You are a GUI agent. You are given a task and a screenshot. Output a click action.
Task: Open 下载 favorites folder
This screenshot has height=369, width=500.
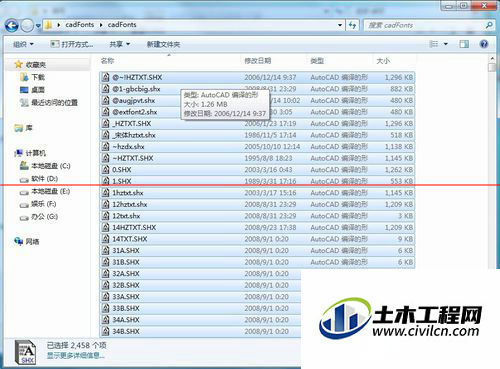38,77
